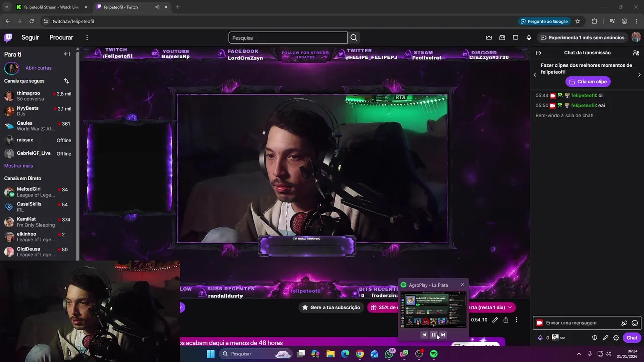The height and width of the screenshot is (362, 644).
Task: Open the Twitch notifications inbox icon
Action: coord(502,38)
